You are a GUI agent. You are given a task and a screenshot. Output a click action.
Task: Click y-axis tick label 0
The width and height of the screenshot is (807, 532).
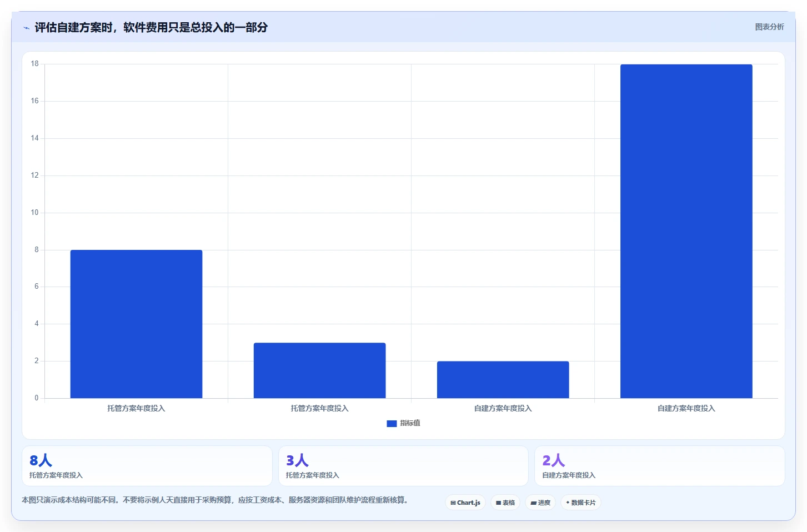pyautogui.click(x=37, y=398)
